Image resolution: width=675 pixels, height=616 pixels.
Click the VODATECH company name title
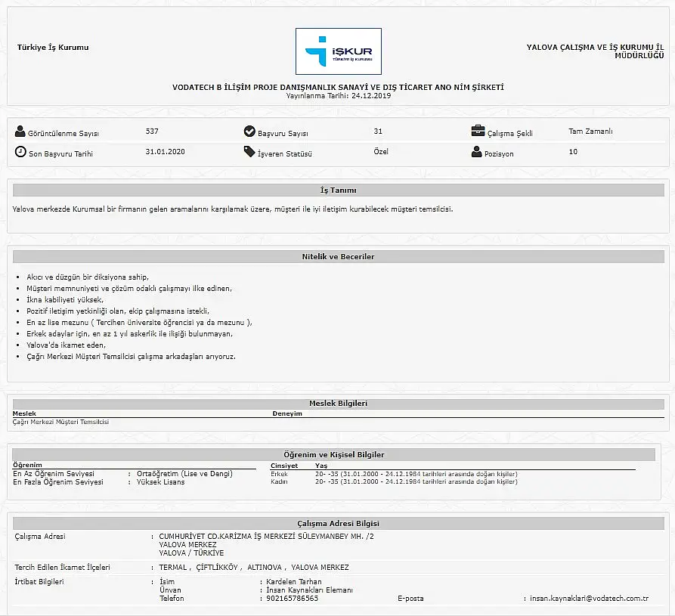click(x=338, y=88)
